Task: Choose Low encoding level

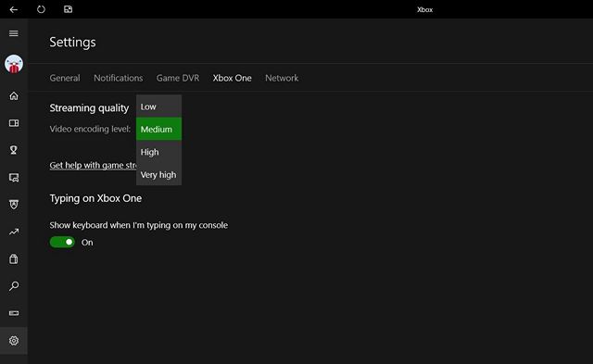Action: [158, 107]
